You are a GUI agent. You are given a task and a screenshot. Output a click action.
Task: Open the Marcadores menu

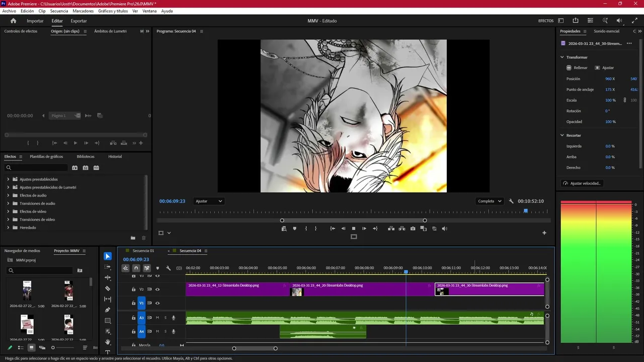(x=83, y=11)
